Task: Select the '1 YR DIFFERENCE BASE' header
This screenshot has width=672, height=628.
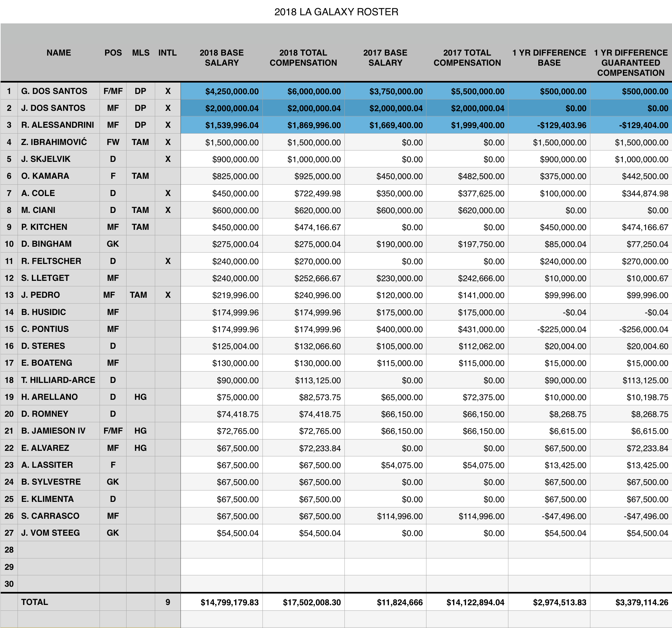Action: point(549,58)
